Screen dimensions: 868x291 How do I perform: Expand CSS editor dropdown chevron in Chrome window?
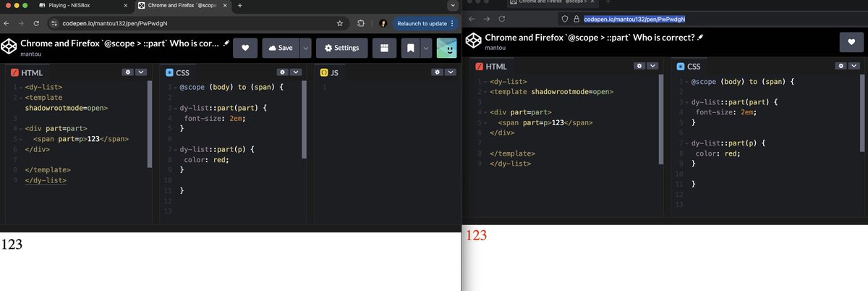(297, 72)
